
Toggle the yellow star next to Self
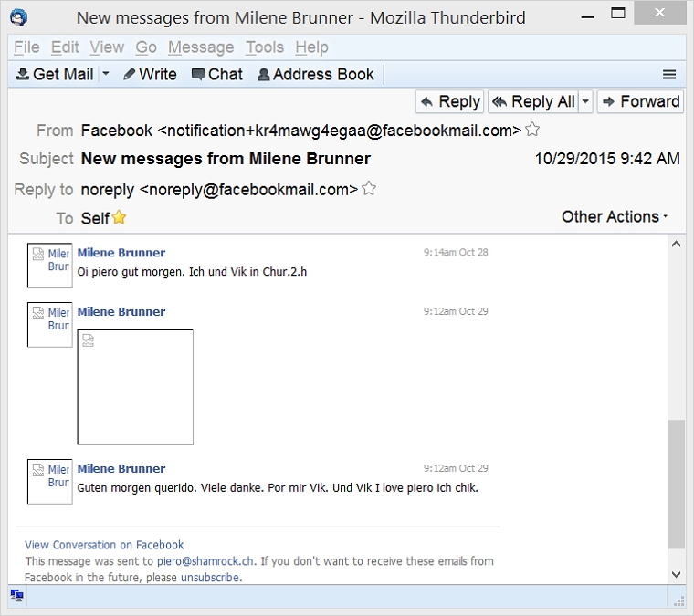119,218
